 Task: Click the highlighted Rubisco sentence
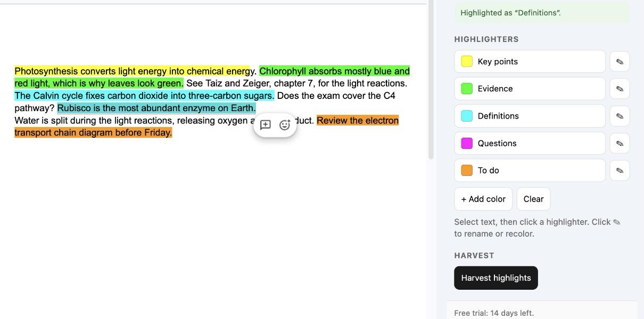[x=156, y=108]
